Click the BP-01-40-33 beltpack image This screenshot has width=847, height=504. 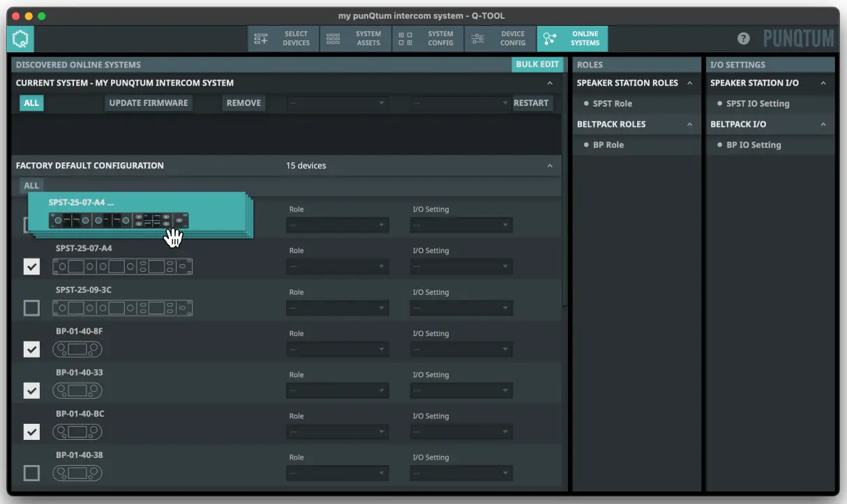coord(77,390)
